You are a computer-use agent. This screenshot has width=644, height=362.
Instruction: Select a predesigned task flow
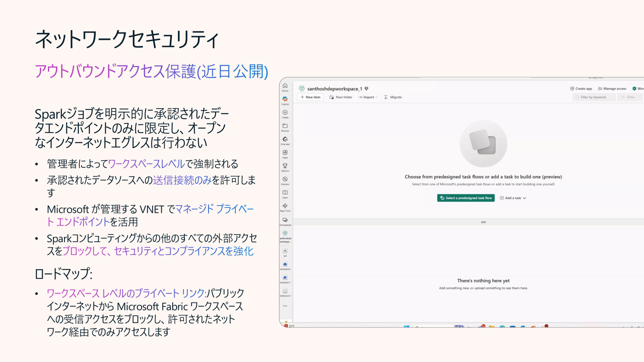(466, 198)
